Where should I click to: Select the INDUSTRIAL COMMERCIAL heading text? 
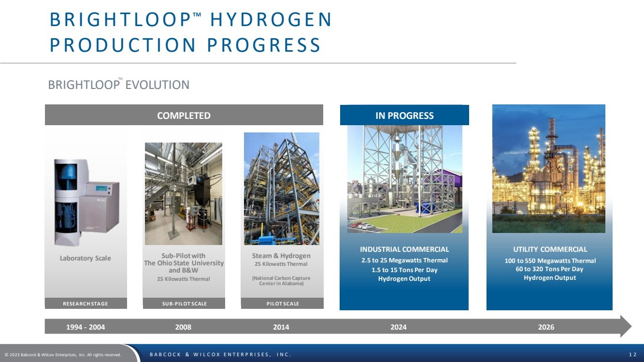pyautogui.click(x=404, y=249)
